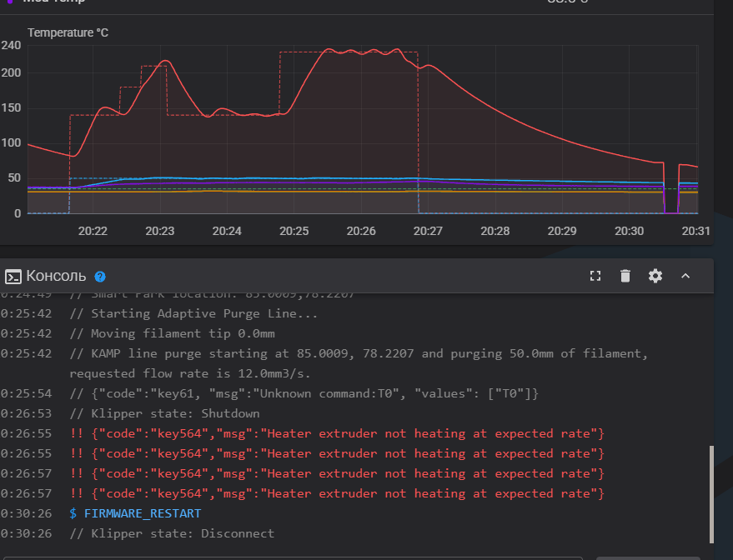Click the 20:22 time axis label
This screenshot has height=560, width=733.
[93, 231]
